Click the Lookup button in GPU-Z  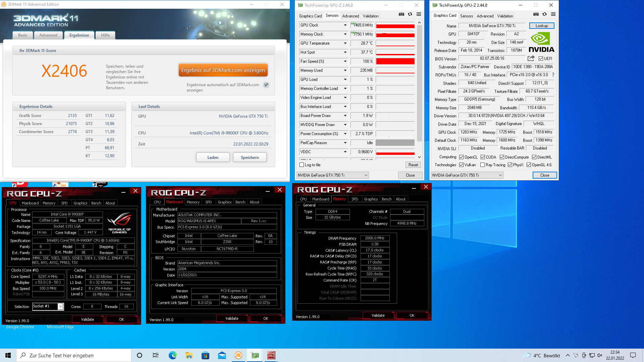point(542,26)
